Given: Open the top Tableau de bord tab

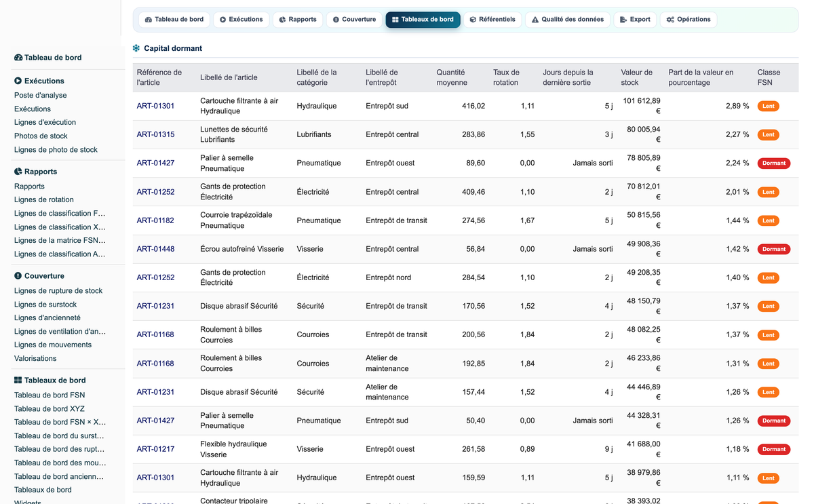Looking at the screenshot, I should tap(174, 20).
